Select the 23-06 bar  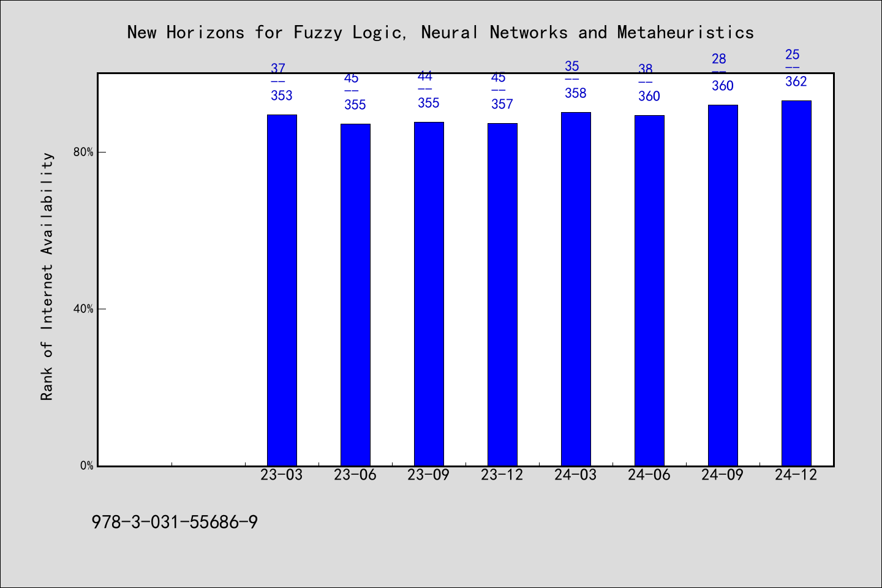tap(355, 295)
